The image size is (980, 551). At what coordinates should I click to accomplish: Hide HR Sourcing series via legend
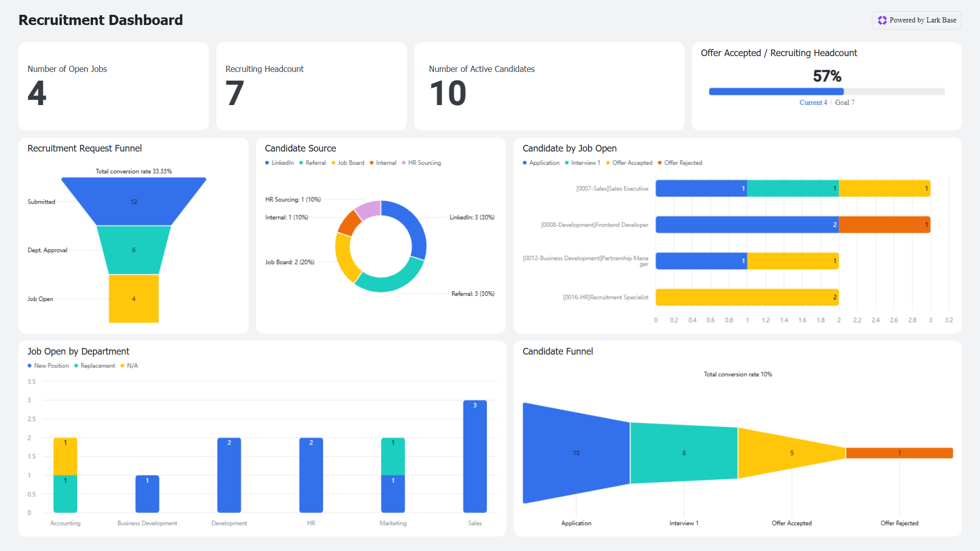coord(424,163)
